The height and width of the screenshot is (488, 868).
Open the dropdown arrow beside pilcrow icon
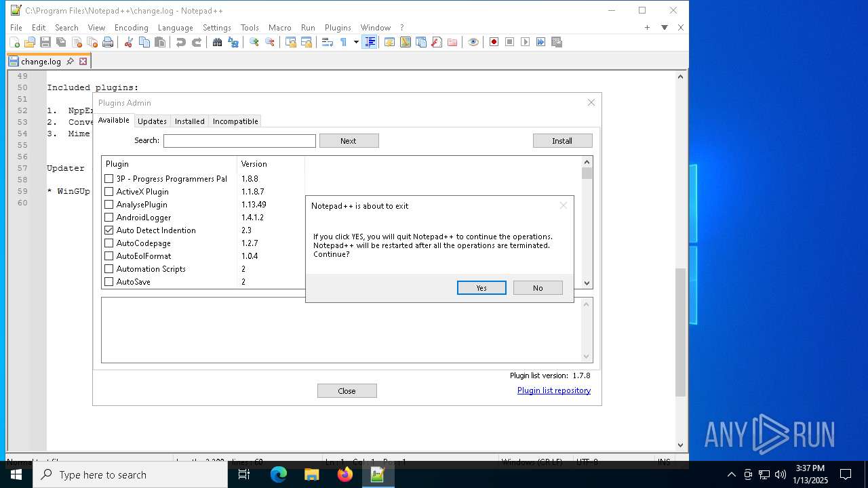pyautogui.click(x=356, y=42)
